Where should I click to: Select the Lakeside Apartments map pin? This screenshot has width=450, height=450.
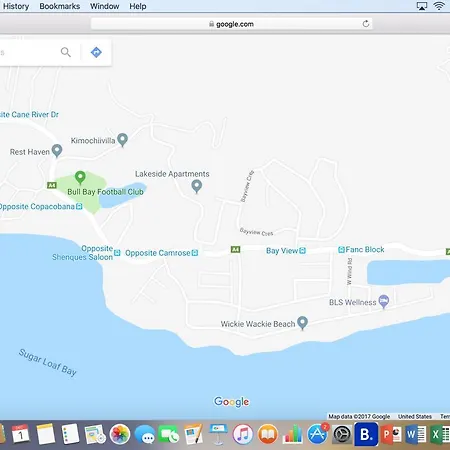pyautogui.click(x=197, y=186)
